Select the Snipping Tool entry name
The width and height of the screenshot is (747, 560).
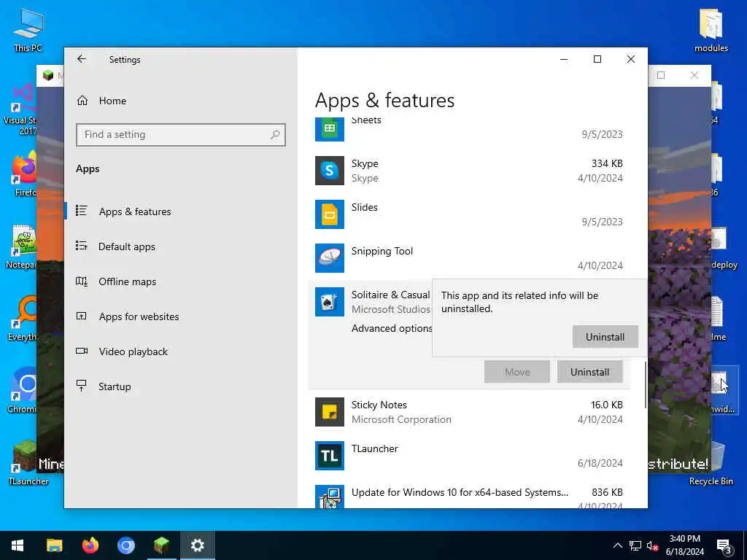coord(382,251)
